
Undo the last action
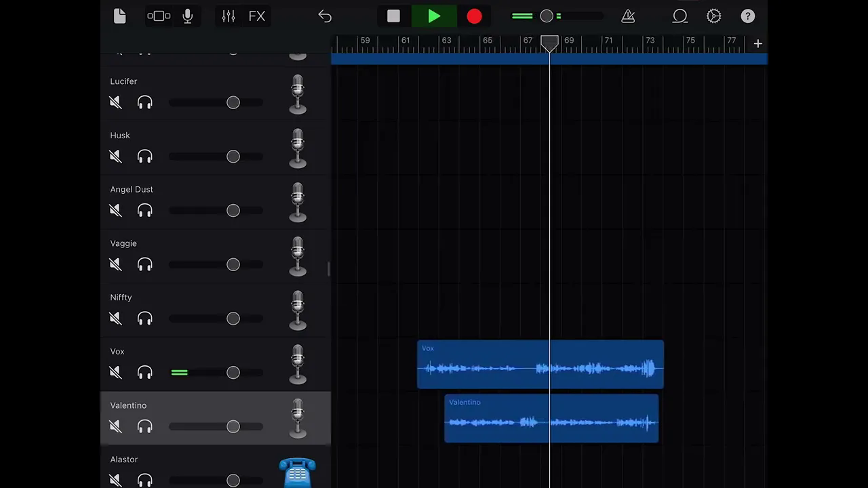[x=325, y=16]
